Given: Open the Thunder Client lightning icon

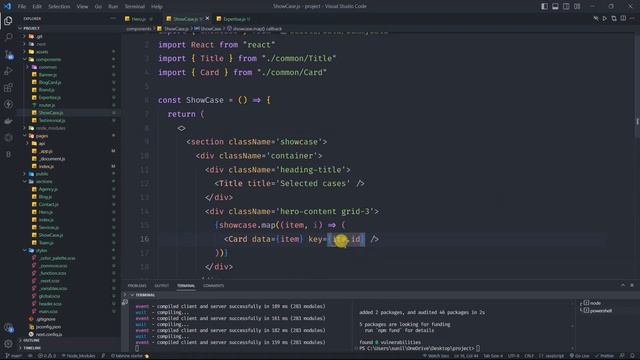Looking at the screenshot, I should [x=8, y=104].
